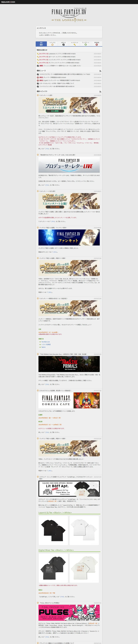Follow the こちら link in the ファンキット配布 post
Screen dimensions: 138x644
[x=55, y=252]
